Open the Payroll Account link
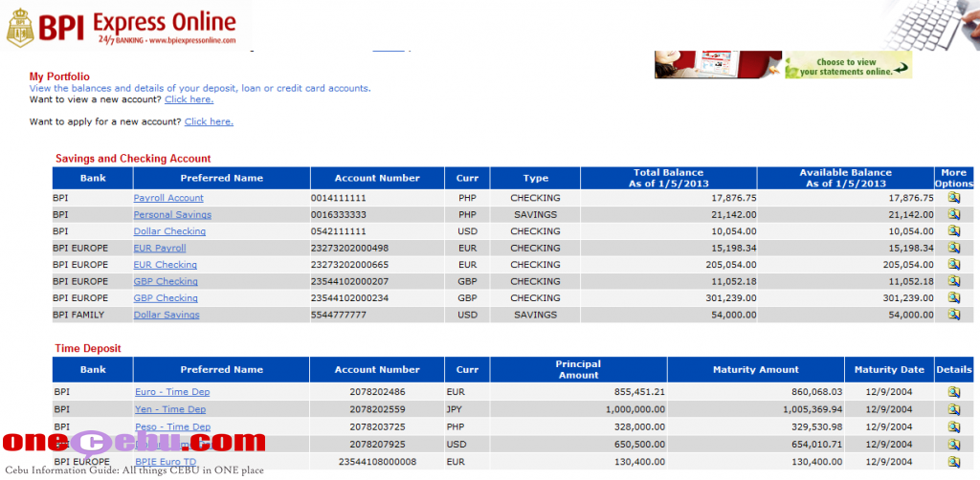This screenshot has width=980, height=480. (x=168, y=198)
